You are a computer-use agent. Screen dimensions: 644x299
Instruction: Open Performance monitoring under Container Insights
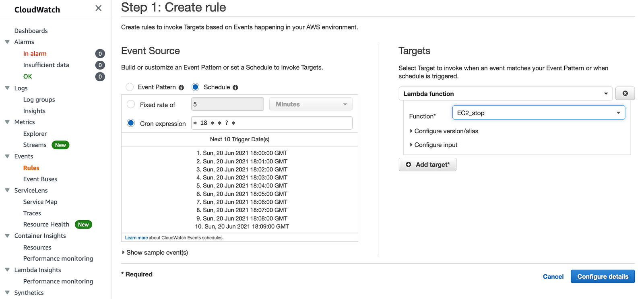pos(58,259)
